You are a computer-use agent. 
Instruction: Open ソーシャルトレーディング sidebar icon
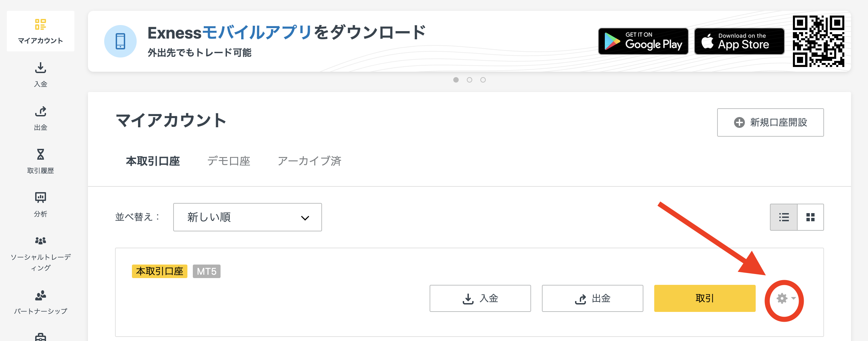[x=41, y=241]
